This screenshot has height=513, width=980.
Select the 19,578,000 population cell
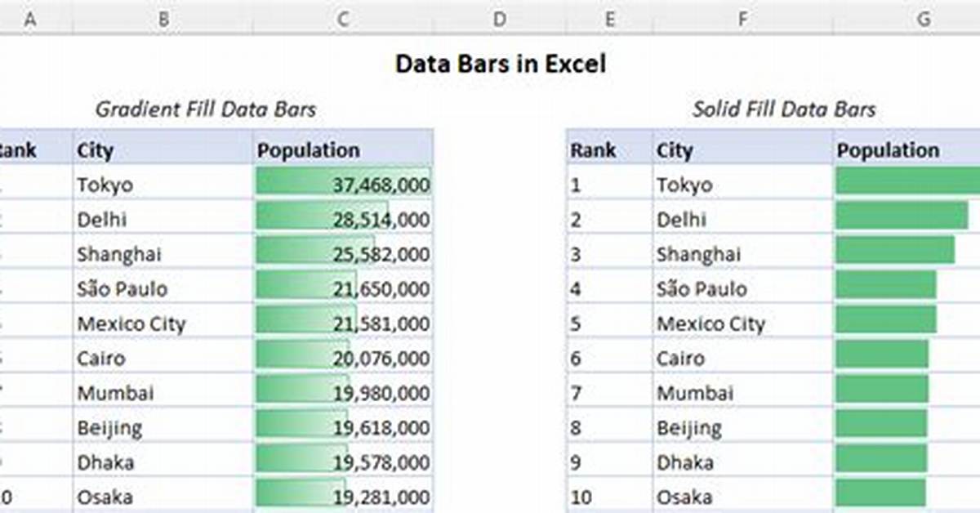coord(343,462)
